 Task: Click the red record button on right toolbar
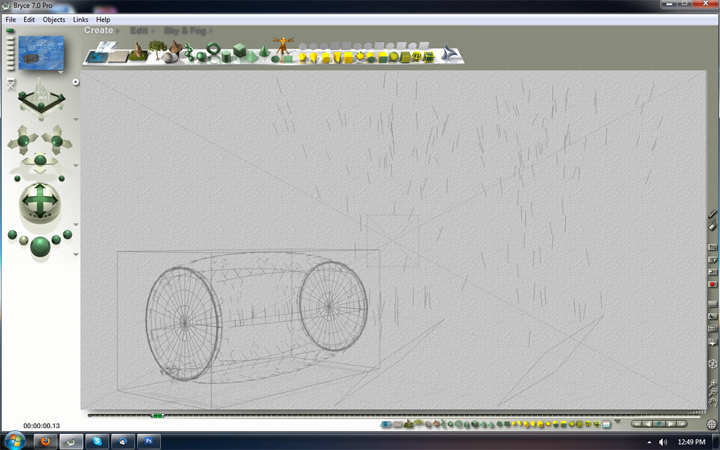click(713, 285)
